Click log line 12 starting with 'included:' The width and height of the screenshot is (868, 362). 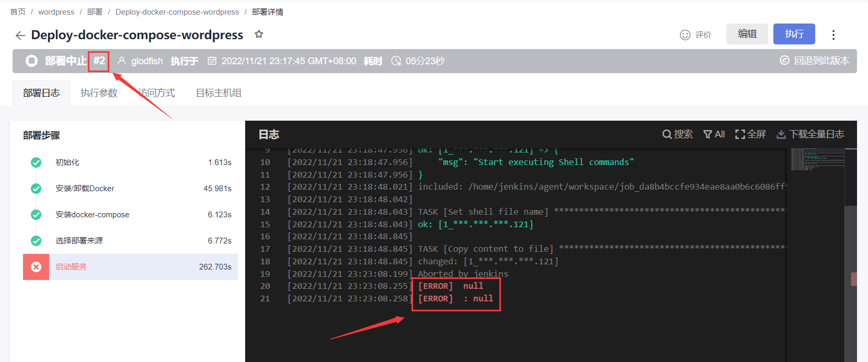pyautogui.click(x=602, y=187)
